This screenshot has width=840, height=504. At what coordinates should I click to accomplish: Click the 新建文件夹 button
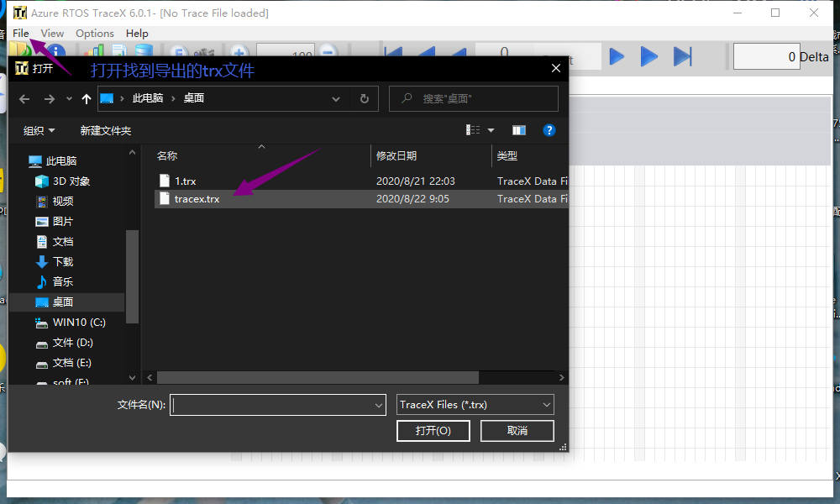coord(106,131)
